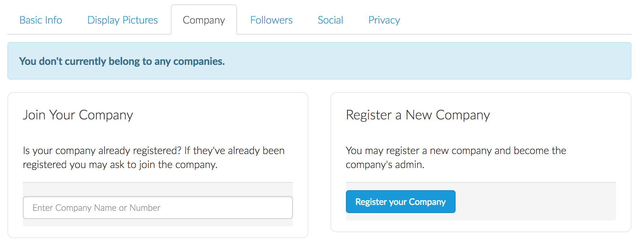The width and height of the screenshot is (644, 244).
Task: Click empty tab bar space after Privacy
Action: pos(515,20)
